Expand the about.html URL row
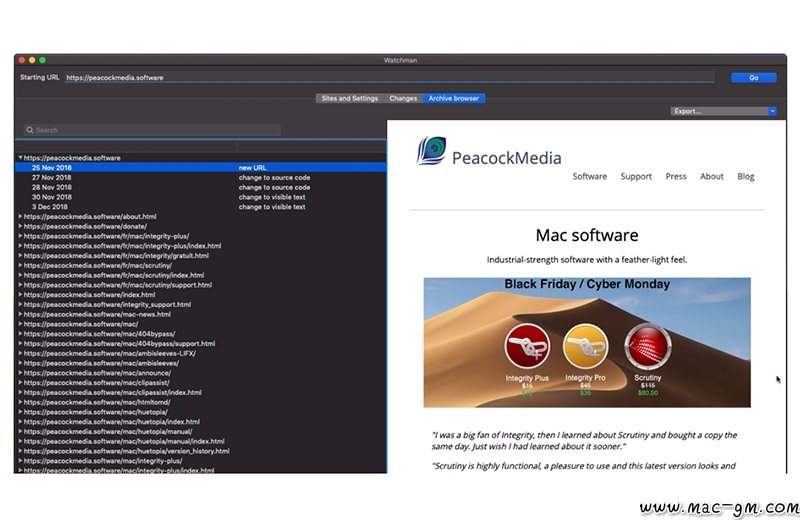This screenshot has width=800, height=520. (20, 216)
